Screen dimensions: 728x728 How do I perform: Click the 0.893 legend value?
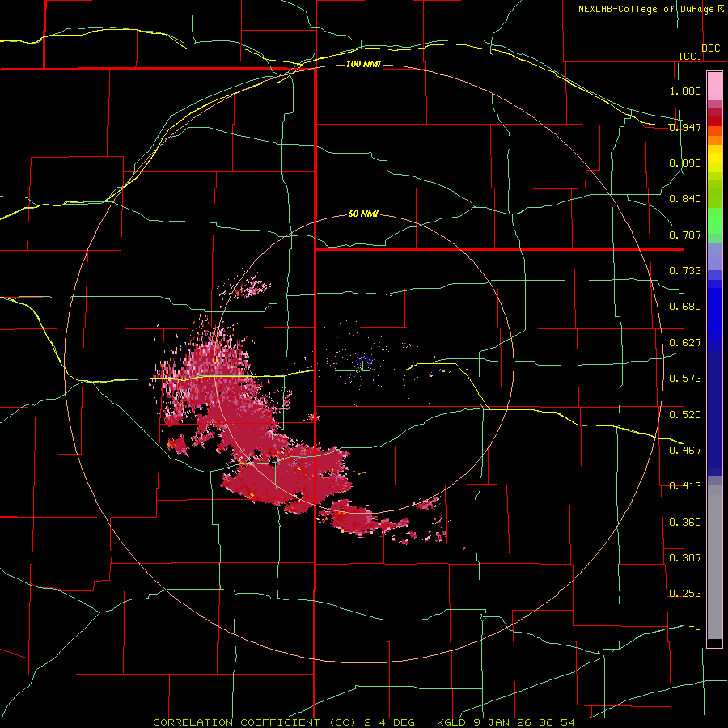685,163
